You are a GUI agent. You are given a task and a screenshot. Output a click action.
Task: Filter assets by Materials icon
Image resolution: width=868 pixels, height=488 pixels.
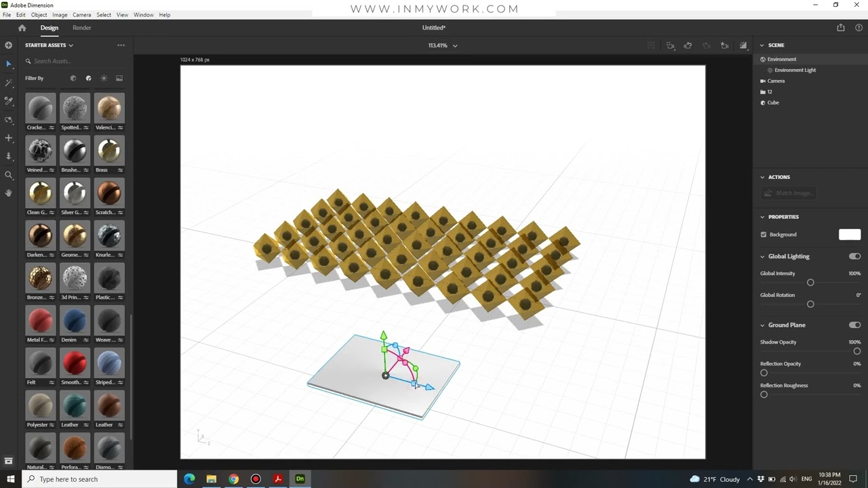(x=88, y=78)
